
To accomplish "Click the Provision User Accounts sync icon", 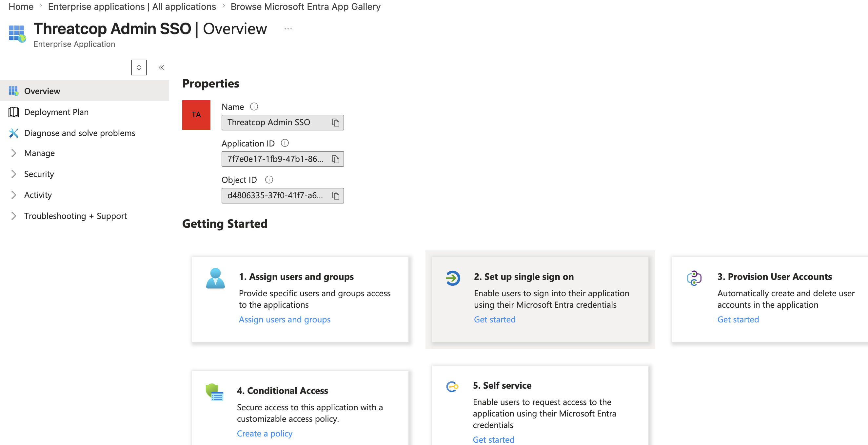I will (694, 278).
